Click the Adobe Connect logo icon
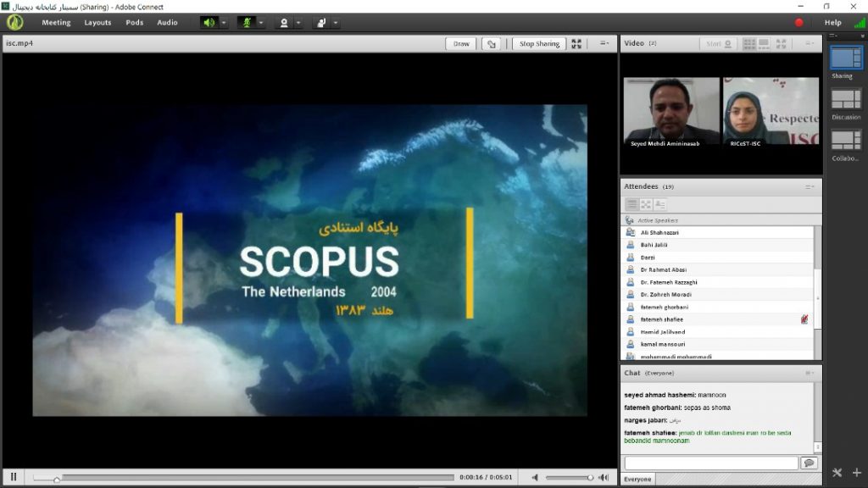Screen dimensions: 868x488 [15, 23]
